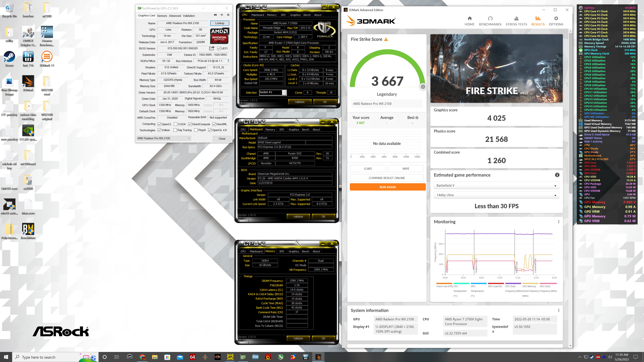Open Google Chrome from the taskbar
The image size is (644, 362).
click(x=142, y=357)
